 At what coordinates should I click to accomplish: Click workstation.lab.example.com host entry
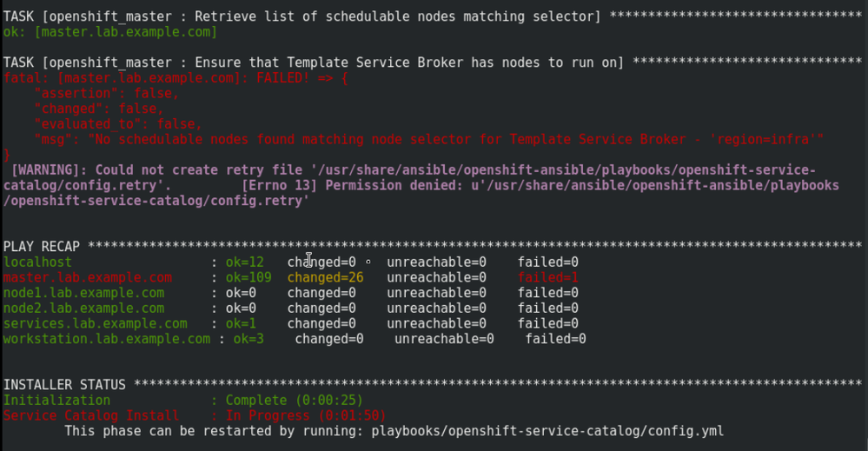pyautogui.click(x=107, y=339)
